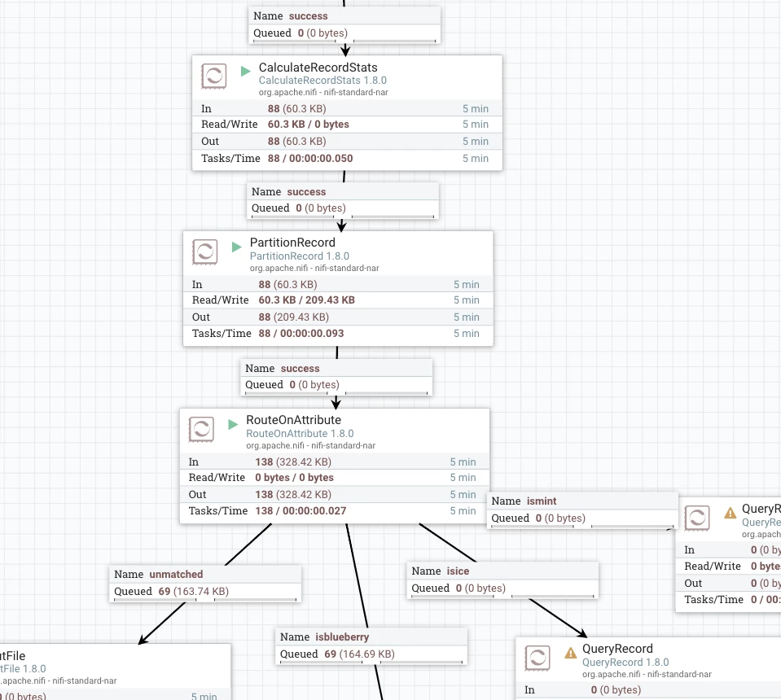Click the running status arrow on RouteOnAttribute
781x700 pixels.
click(233, 424)
